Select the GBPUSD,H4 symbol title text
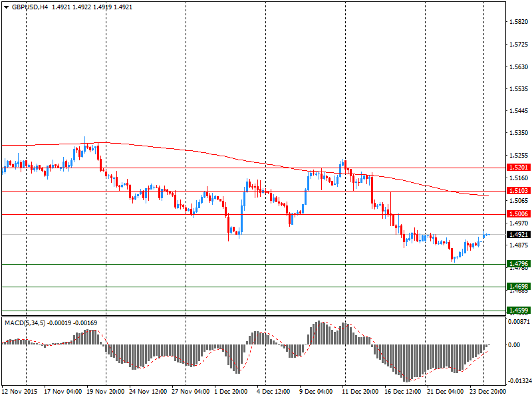 click(30, 7)
